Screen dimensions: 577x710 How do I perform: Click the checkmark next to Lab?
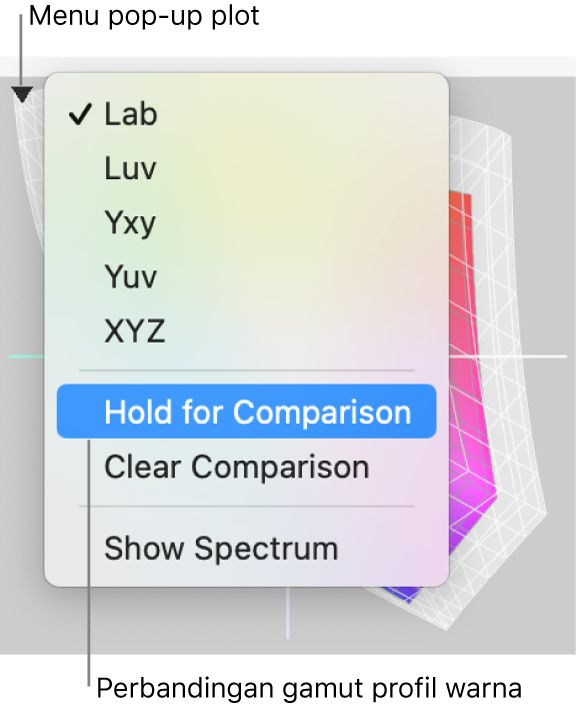click(80, 114)
